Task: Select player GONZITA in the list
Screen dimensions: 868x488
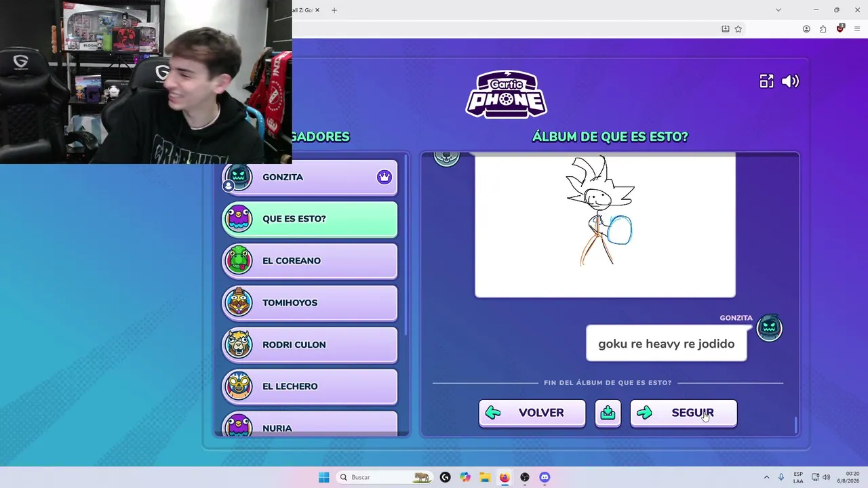Action: click(310, 178)
